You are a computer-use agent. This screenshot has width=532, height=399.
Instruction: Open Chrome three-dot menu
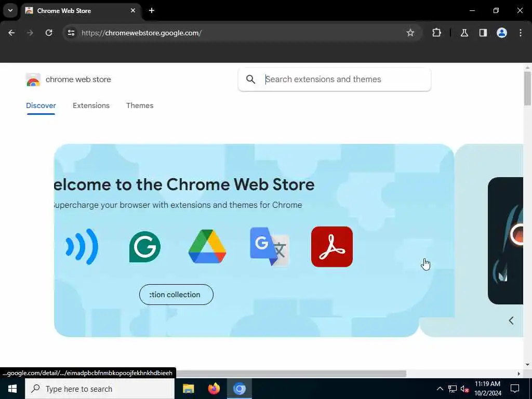point(521,33)
